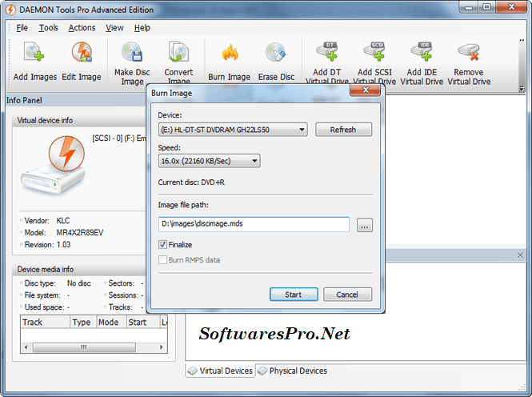Switch to the Physical Devices tab

(293, 371)
